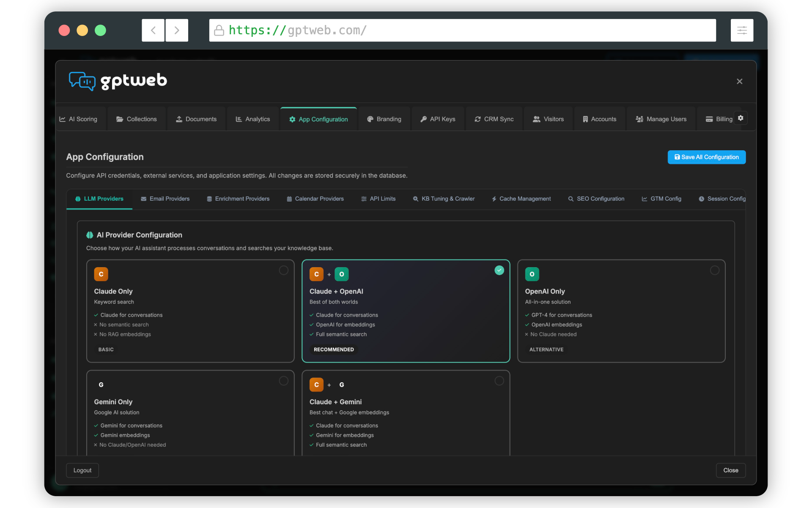The image size is (812, 508).
Task: Click the Documents upload icon
Action: pyautogui.click(x=179, y=119)
